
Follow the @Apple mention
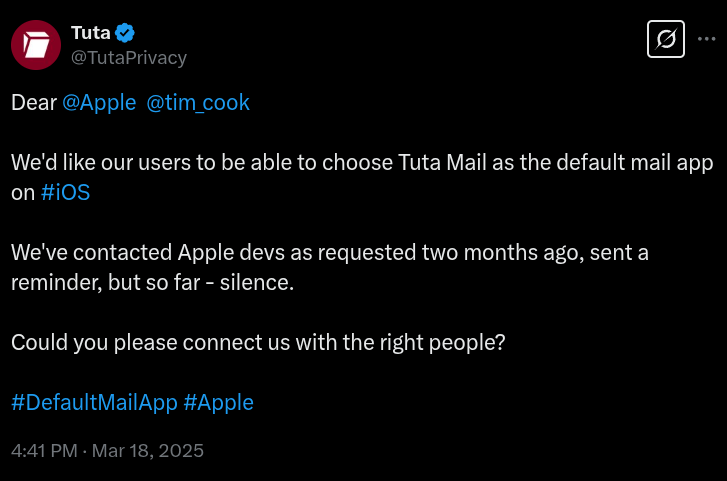(x=99, y=103)
